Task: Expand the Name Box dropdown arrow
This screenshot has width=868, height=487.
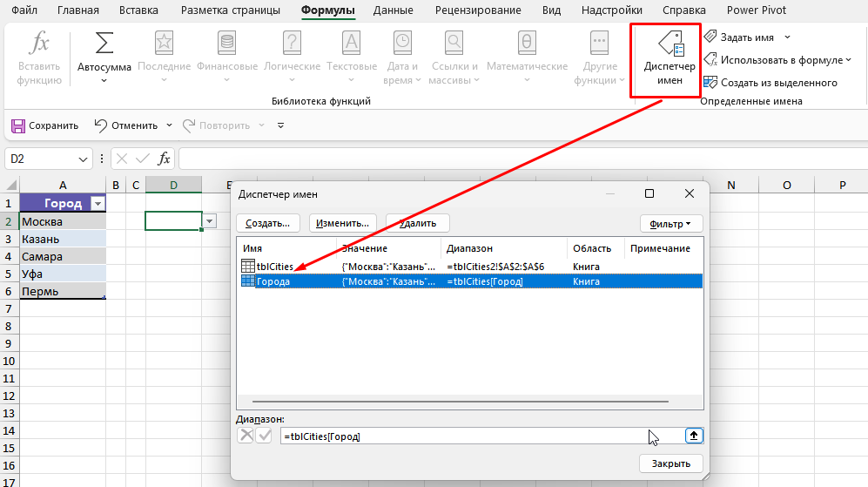Action: [x=84, y=159]
